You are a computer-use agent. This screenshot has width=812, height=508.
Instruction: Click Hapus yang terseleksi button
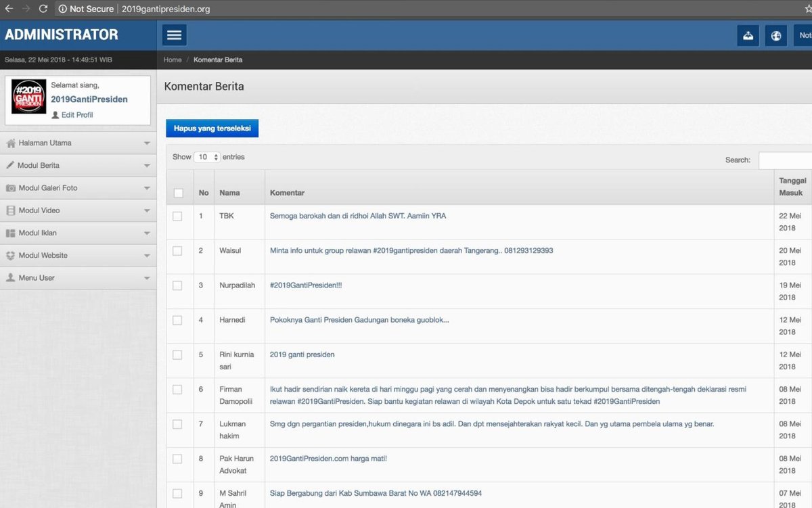(x=212, y=128)
